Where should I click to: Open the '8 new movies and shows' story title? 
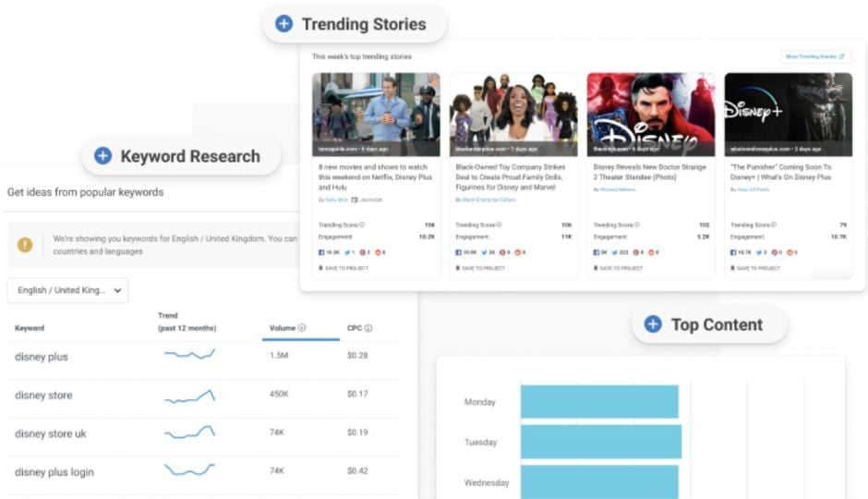(375, 177)
